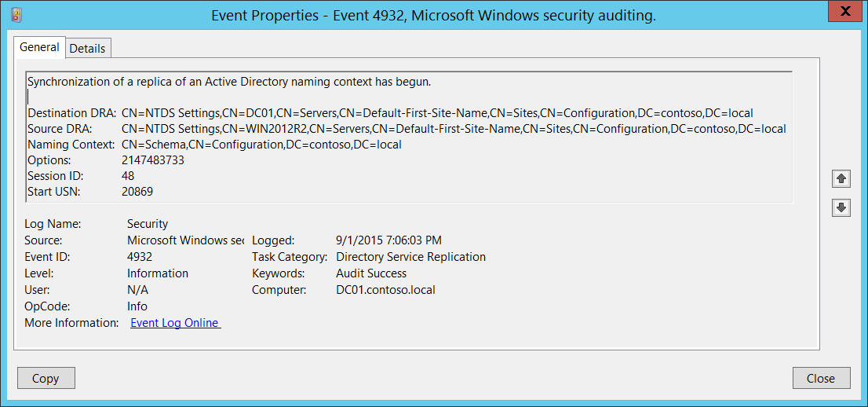Click the Naming Context value text
Screen dimensions: 868x407
[x=261, y=145]
